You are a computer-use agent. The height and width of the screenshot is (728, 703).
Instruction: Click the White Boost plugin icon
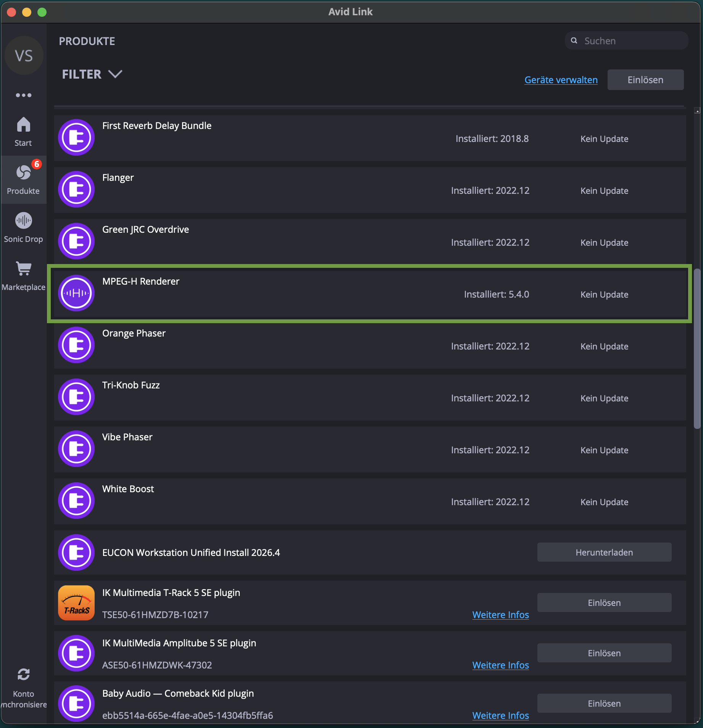click(x=76, y=501)
